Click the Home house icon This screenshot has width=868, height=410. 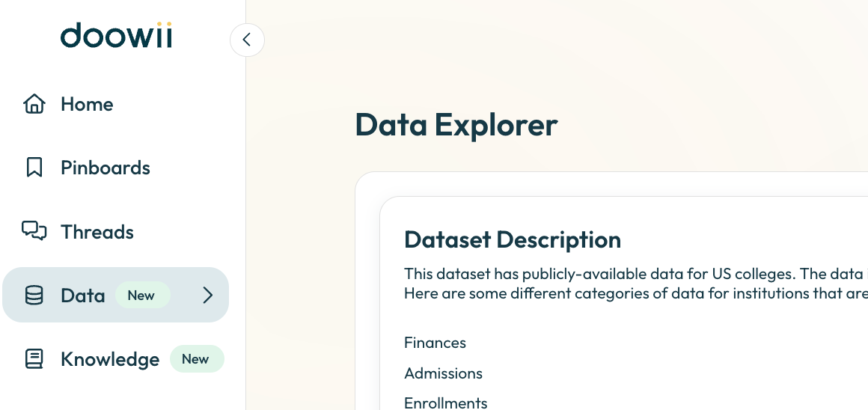click(x=34, y=104)
